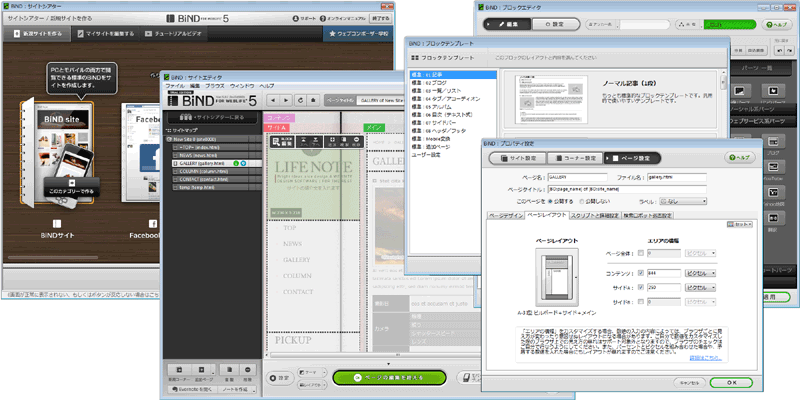The width and height of the screenshot is (800, 400).
Task: Click the OK button in property dialog
Action: 731,382
